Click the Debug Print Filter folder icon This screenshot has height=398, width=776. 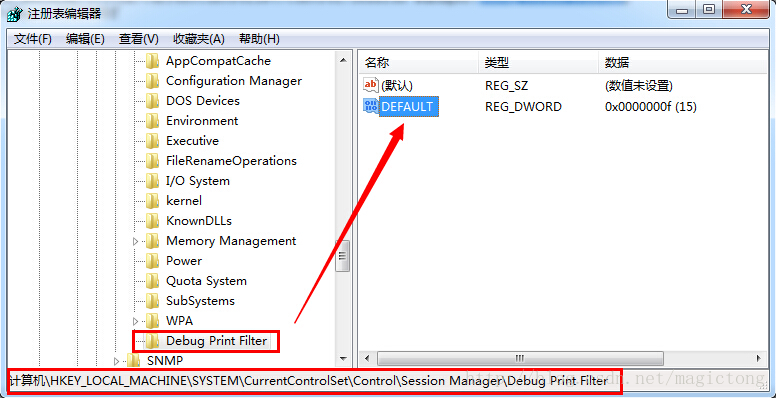pos(152,341)
